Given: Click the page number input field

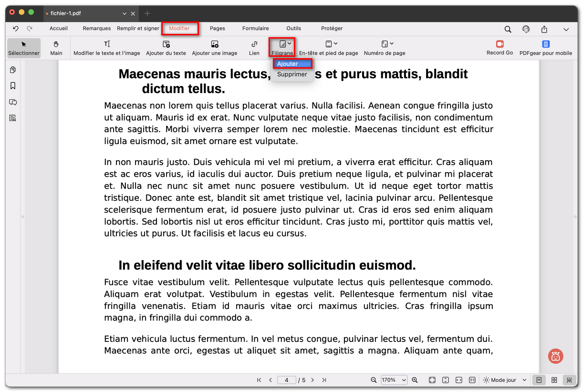Looking at the screenshot, I should point(287,380).
